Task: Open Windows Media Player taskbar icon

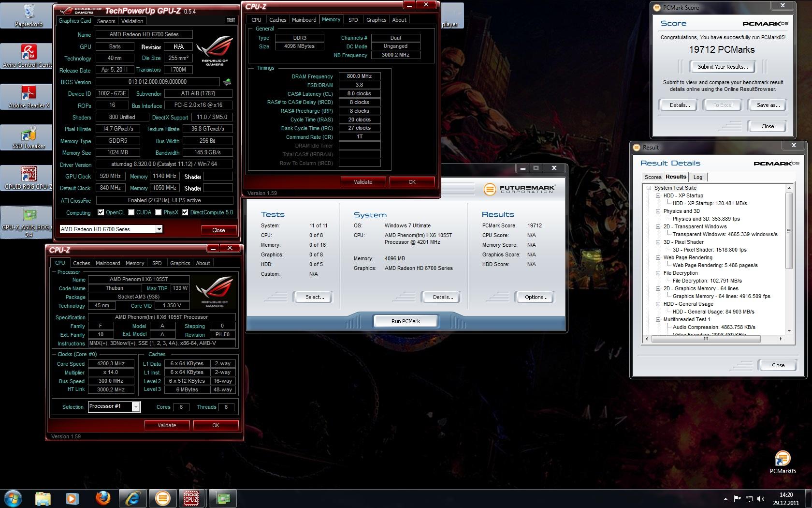Action: pyautogui.click(x=72, y=498)
